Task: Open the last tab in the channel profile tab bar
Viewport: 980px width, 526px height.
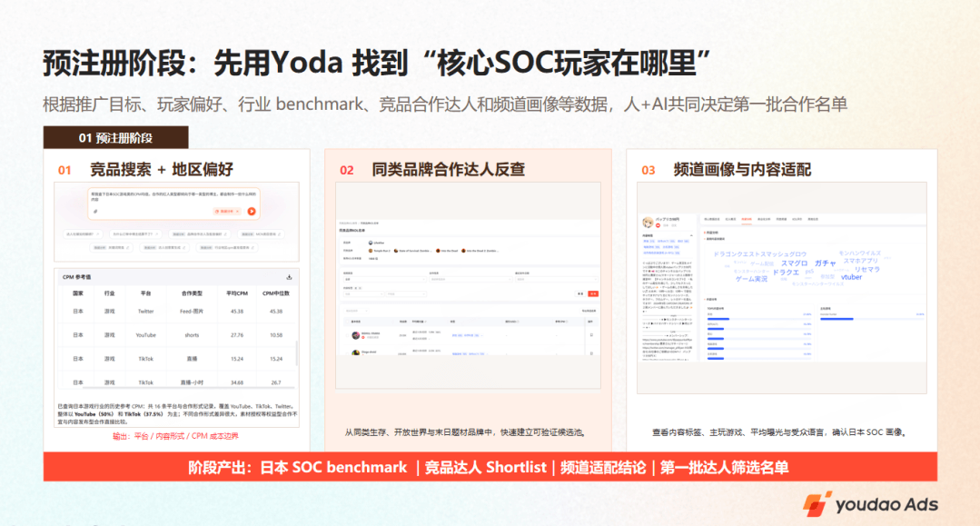Action: pos(813,220)
